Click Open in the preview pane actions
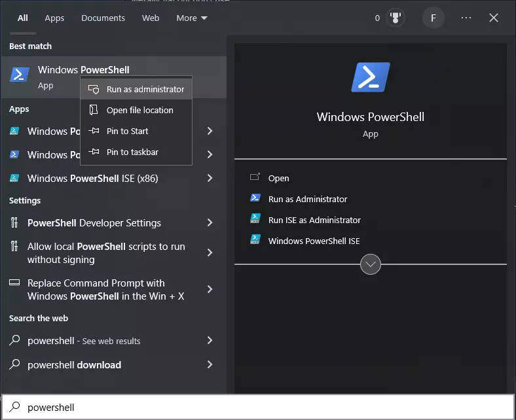 pyautogui.click(x=278, y=178)
